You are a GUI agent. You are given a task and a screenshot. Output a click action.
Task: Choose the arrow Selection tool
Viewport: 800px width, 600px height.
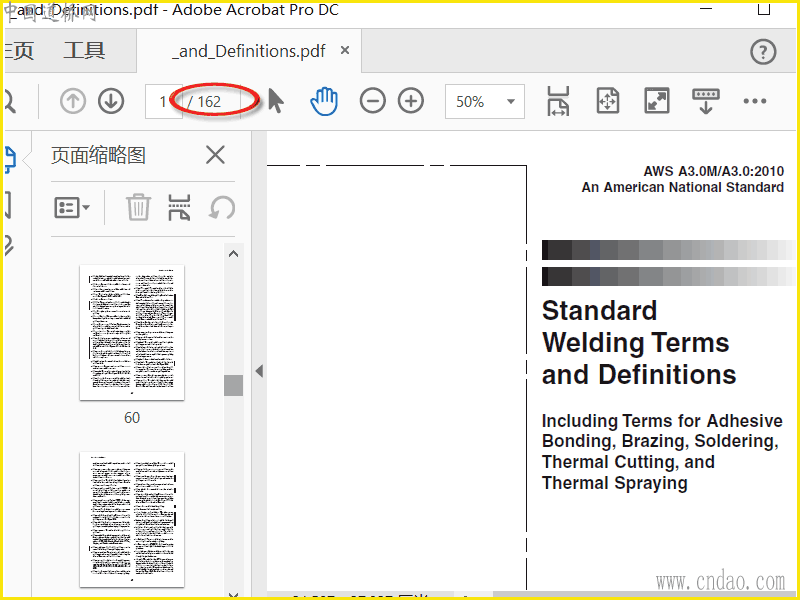276,101
